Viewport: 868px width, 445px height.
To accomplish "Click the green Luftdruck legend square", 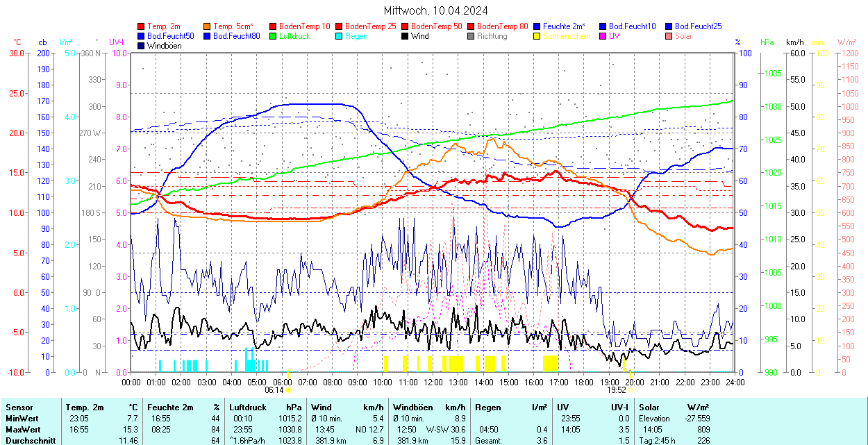I will click(274, 36).
